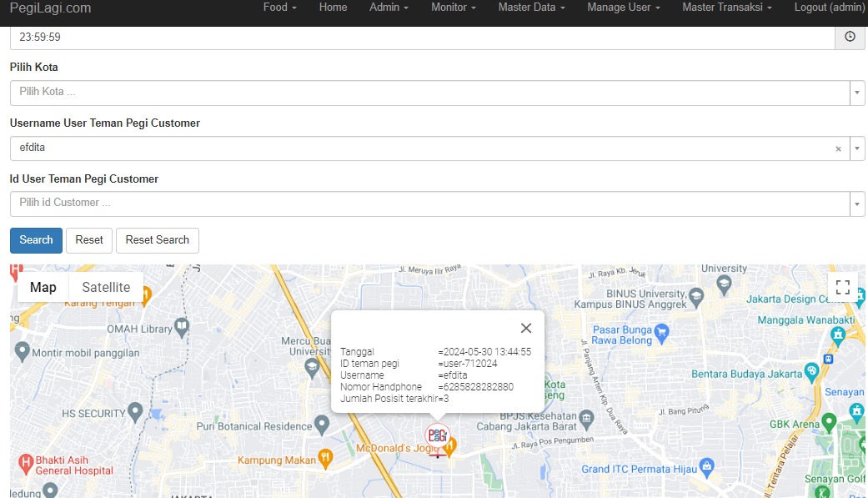Click the Bhakti Asih General Hospital pin
The height and width of the screenshot is (498, 868).
(25, 461)
